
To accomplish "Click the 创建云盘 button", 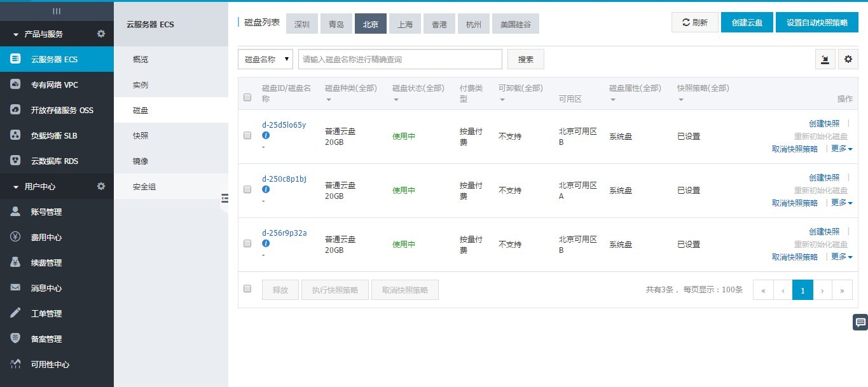I will pyautogui.click(x=747, y=22).
